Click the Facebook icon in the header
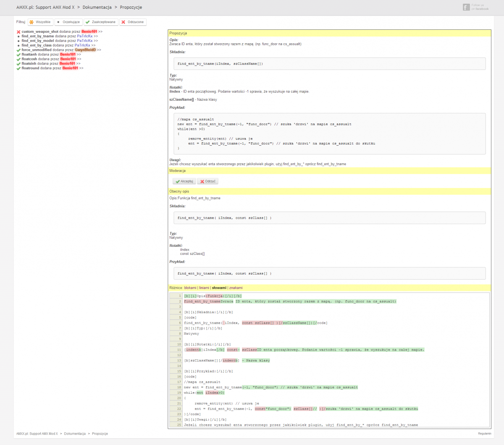Screen dimensions: 504x445 pyautogui.click(x=466, y=8)
